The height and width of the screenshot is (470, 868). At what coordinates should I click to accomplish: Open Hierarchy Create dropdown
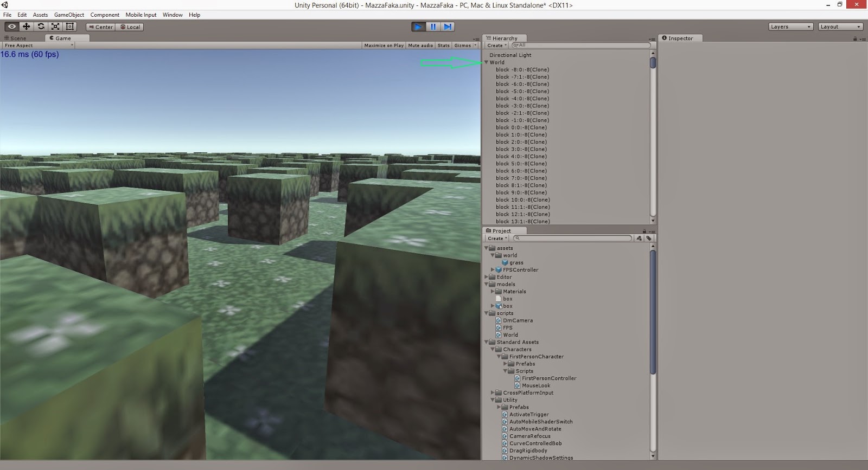496,46
